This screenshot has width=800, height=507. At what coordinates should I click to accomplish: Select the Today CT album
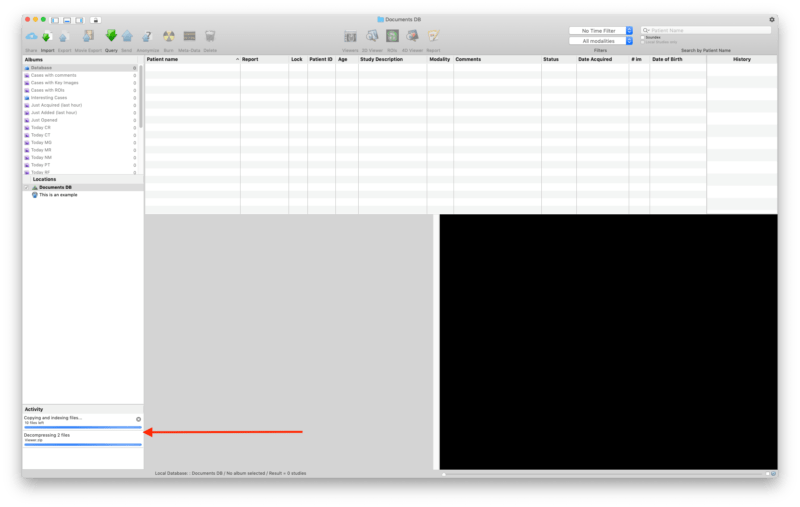[41, 135]
